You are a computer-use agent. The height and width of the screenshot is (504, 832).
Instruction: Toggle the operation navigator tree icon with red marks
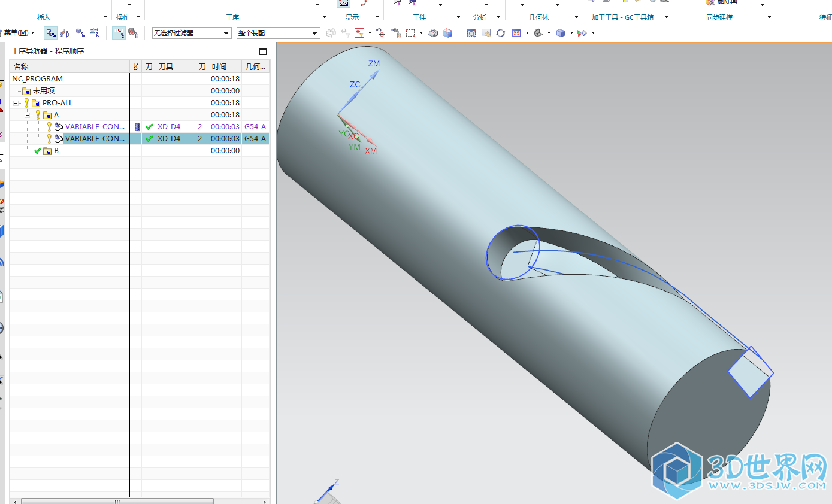(119, 33)
